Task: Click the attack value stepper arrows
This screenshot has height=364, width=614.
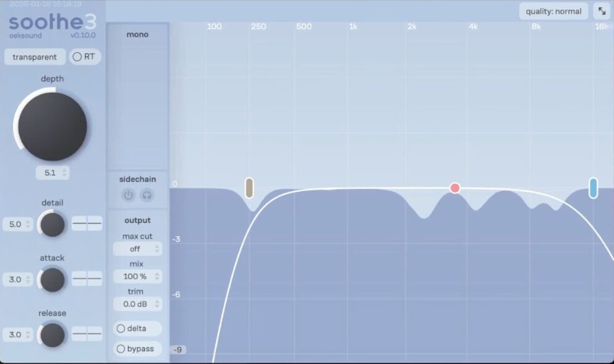Action: [28, 279]
